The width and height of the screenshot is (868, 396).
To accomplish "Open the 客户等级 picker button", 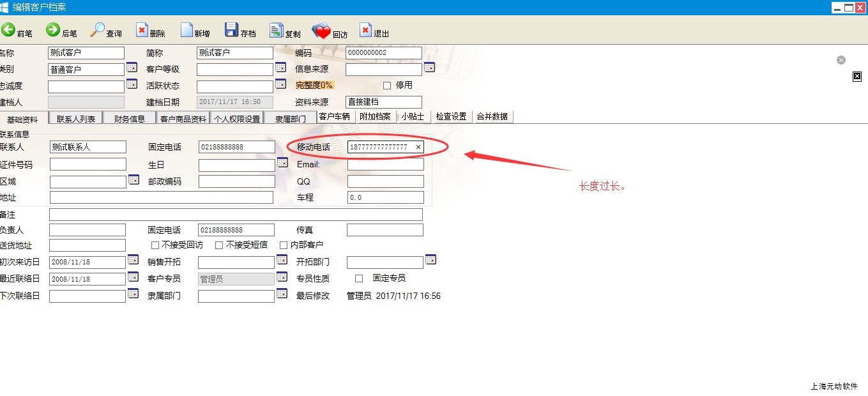I will point(280,67).
